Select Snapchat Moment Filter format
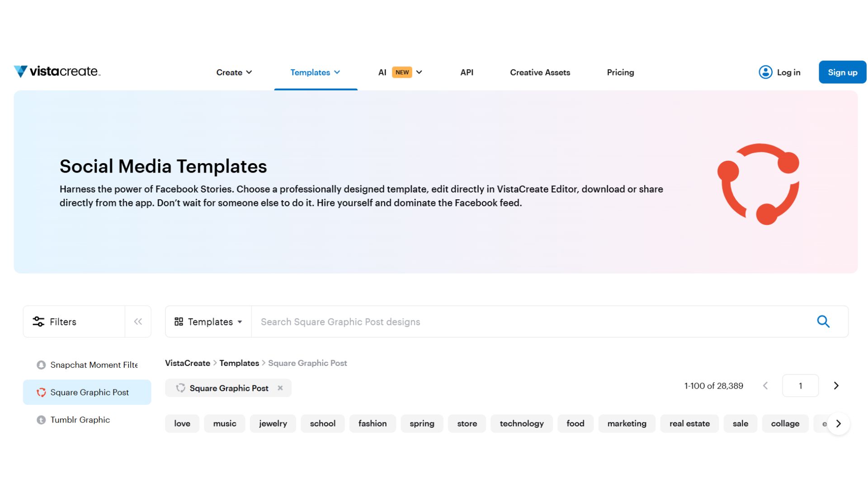The image size is (868, 497). (x=87, y=365)
